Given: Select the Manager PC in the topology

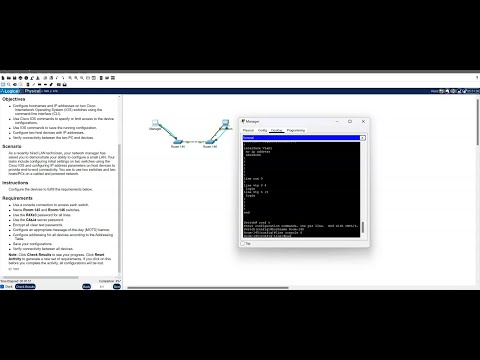Looking at the screenshot, I should click(155, 123).
